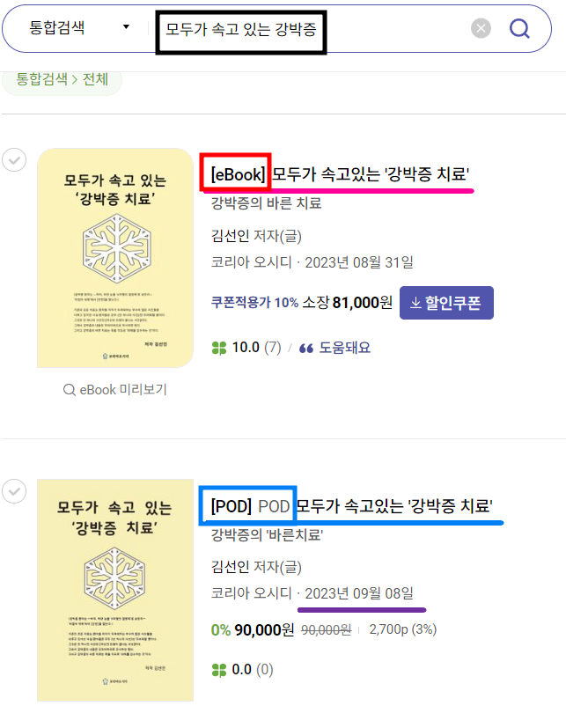Click the magnifier search icon
Viewport: 566px width, 728px height.
coord(519,29)
